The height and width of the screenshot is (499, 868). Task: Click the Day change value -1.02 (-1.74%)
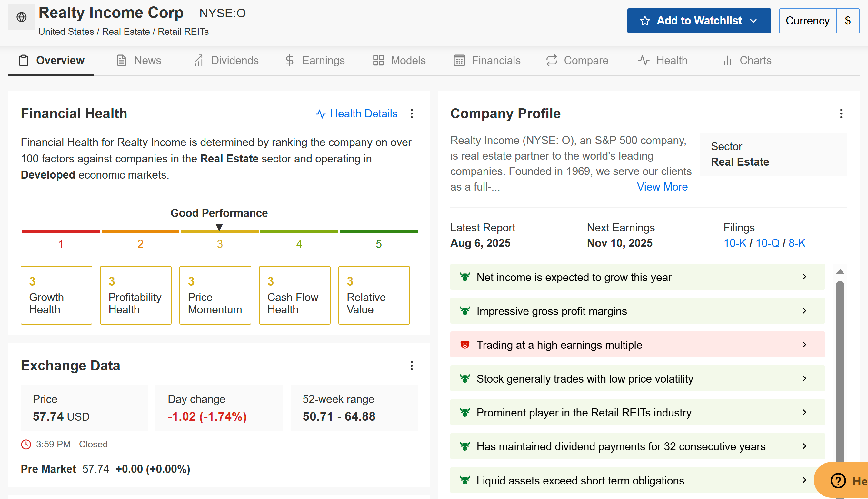207,416
